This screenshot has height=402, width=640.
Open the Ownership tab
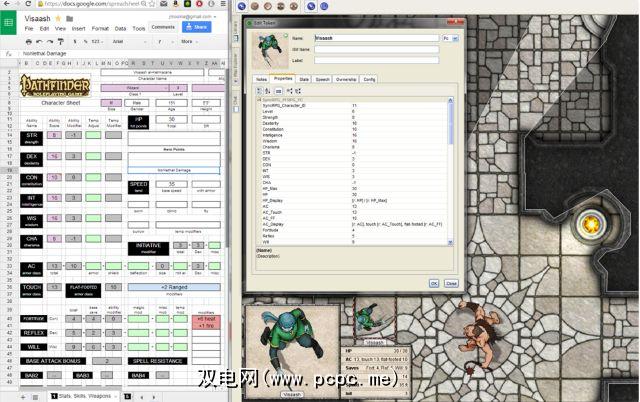(345, 78)
